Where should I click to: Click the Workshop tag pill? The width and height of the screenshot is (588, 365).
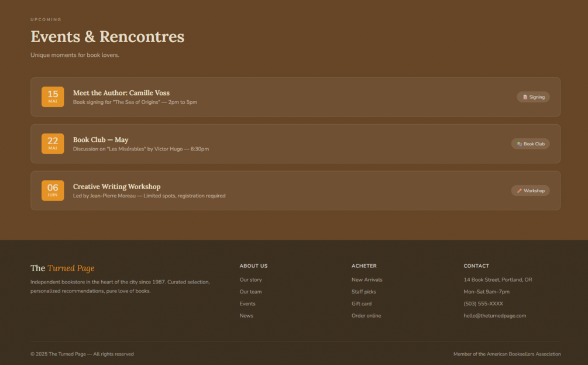[x=530, y=191]
